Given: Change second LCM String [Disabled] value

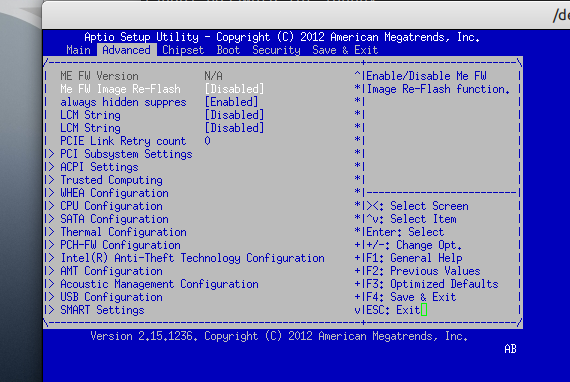Looking at the screenshot, I should click(234, 128).
